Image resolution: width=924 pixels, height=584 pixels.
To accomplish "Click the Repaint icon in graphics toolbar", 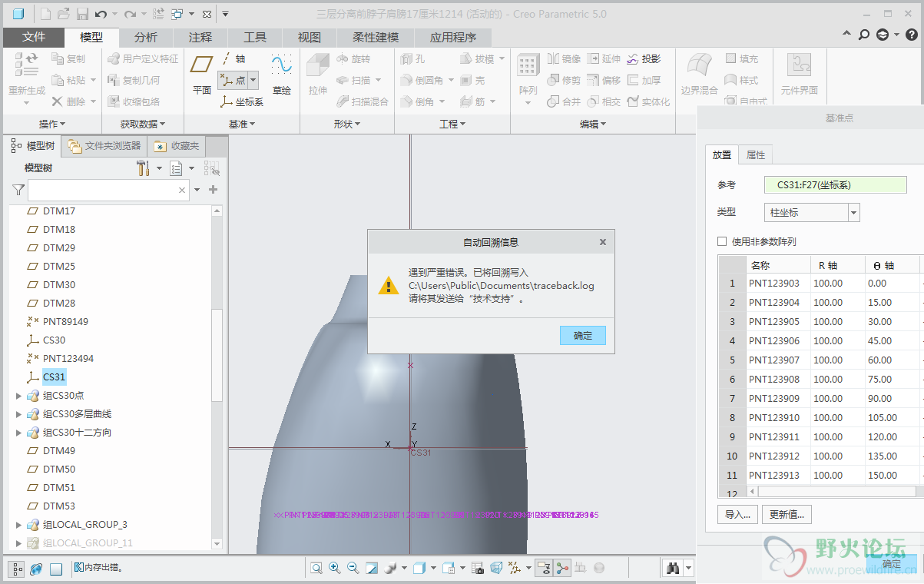I will (x=372, y=568).
